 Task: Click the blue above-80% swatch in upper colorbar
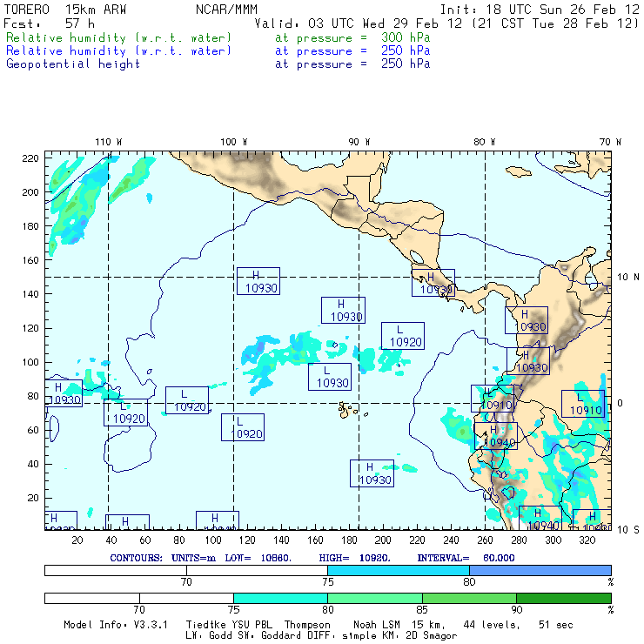[540, 570]
